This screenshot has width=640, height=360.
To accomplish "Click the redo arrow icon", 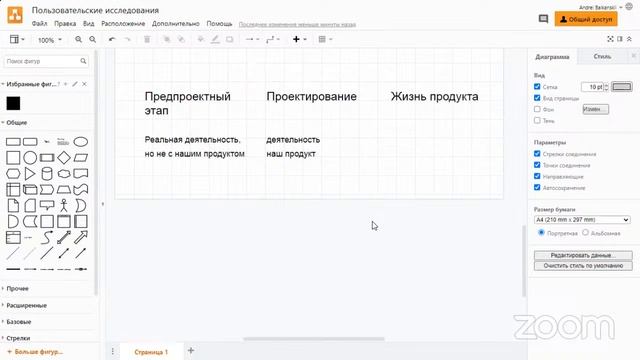I will coord(127,39).
